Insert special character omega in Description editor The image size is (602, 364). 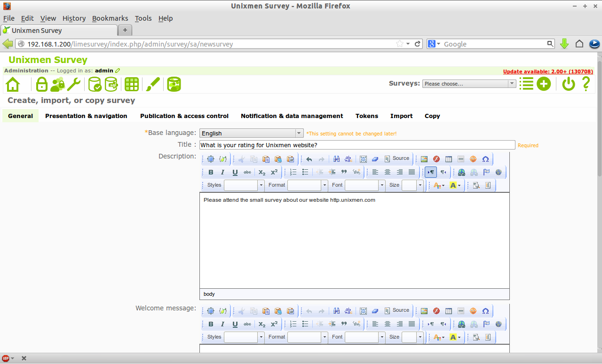pos(485,159)
